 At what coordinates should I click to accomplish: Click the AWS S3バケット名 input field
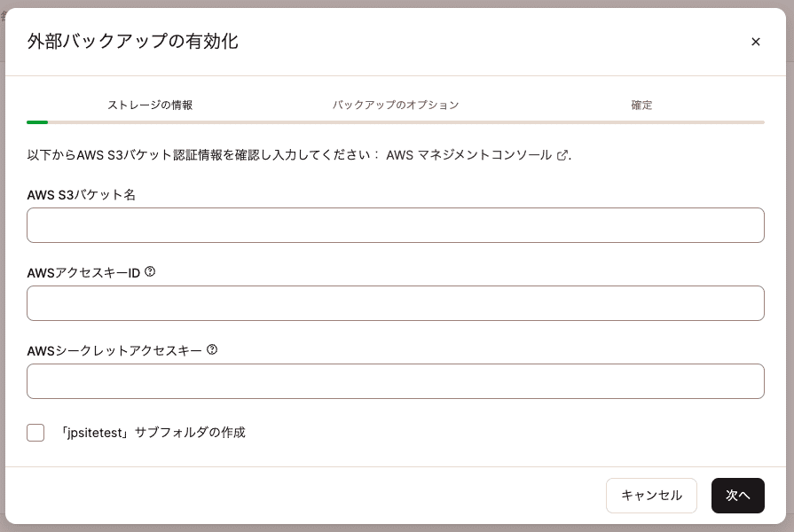click(395, 225)
